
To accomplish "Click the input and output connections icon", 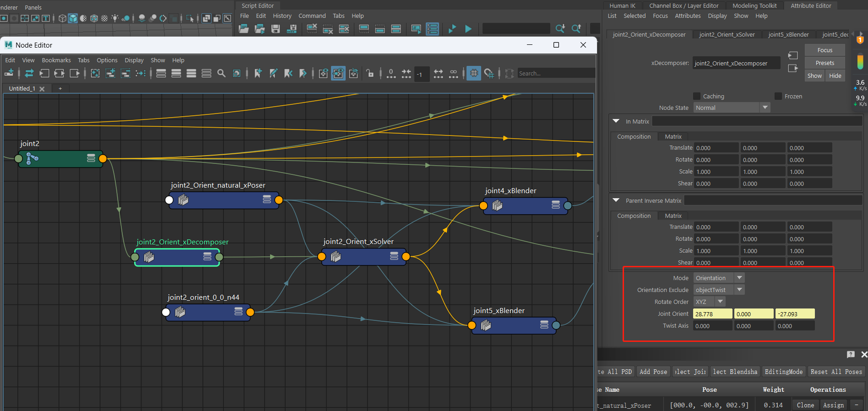I will [59, 73].
